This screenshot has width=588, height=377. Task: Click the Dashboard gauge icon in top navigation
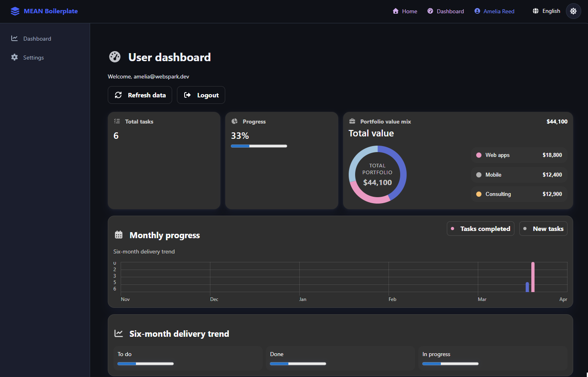coord(430,11)
